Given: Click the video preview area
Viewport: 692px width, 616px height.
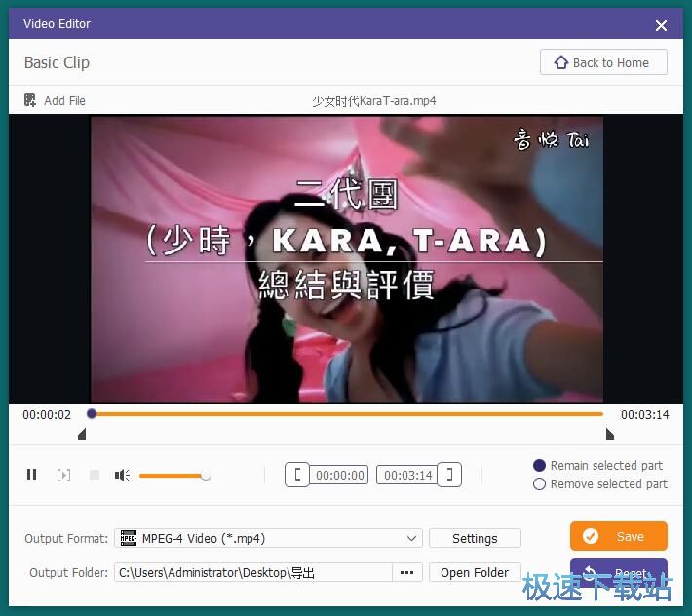Looking at the screenshot, I should coord(347,259).
